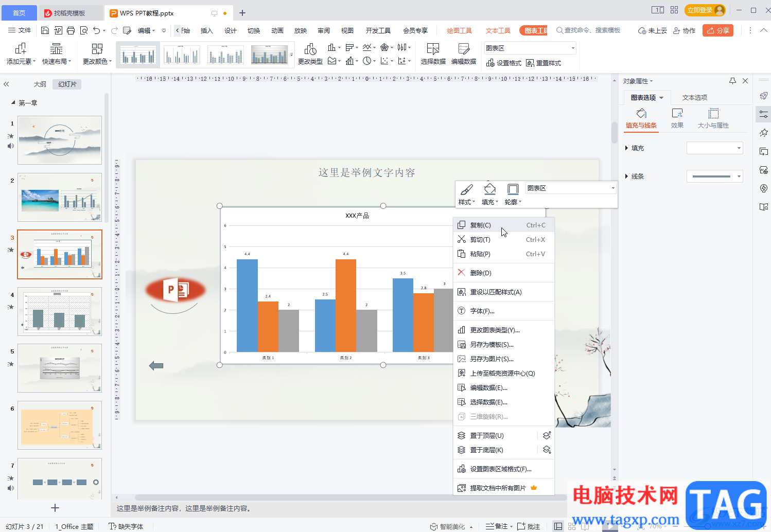Choose Change Chart Type (更改图表类型) in context menu
771x532 pixels.
pos(503,330)
